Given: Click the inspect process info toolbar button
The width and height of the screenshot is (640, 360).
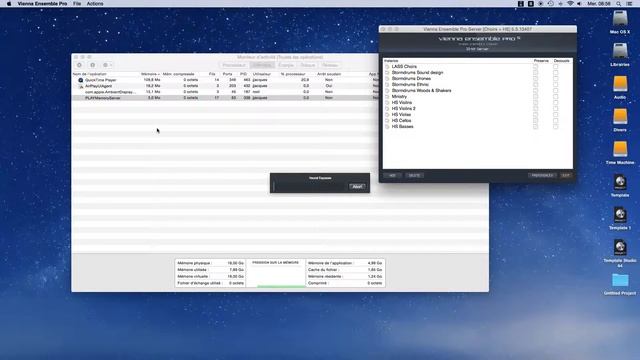Looking at the screenshot, I should pos(93,65).
